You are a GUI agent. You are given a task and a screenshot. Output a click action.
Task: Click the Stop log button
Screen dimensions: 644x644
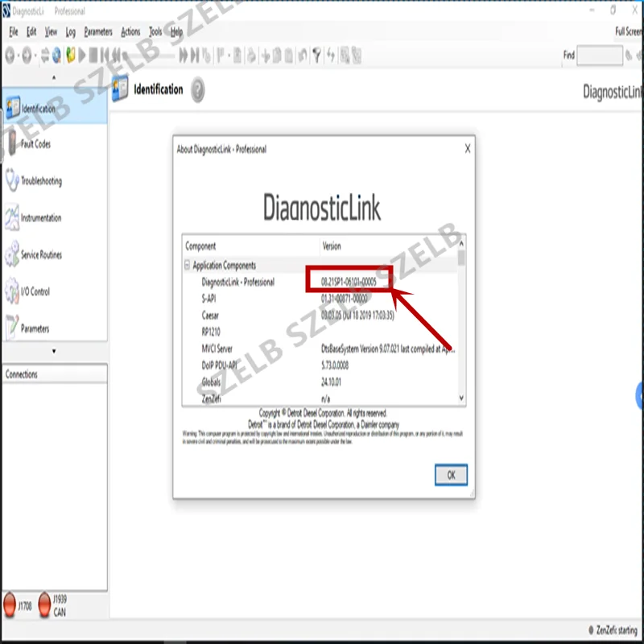point(93,55)
